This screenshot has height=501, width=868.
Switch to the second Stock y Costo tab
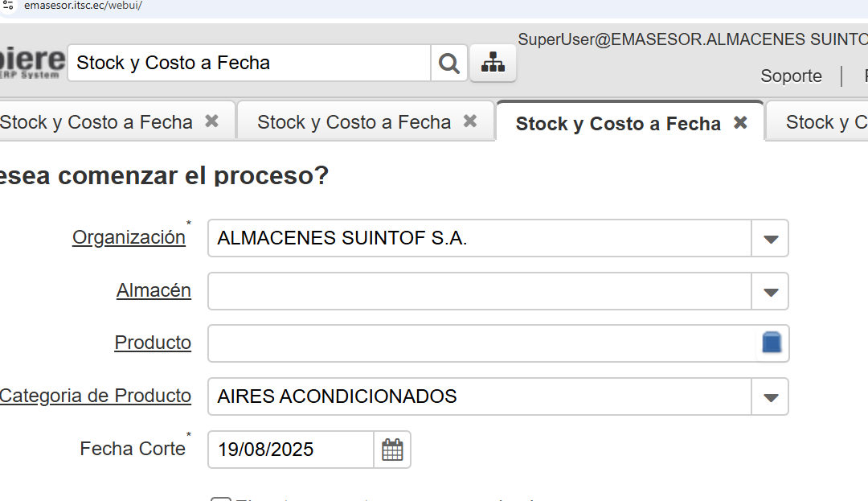point(354,122)
